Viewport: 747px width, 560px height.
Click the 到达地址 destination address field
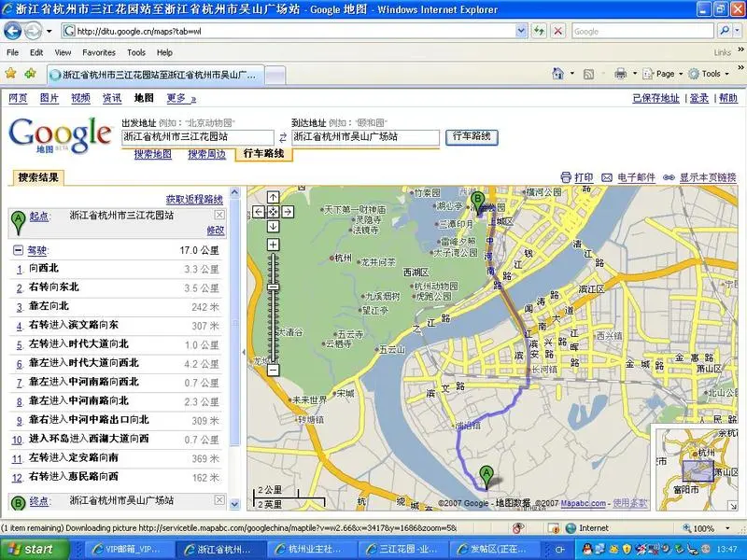coord(365,137)
